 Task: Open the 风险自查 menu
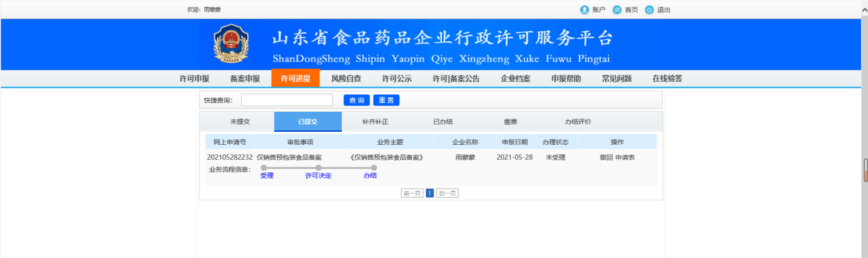click(346, 79)
